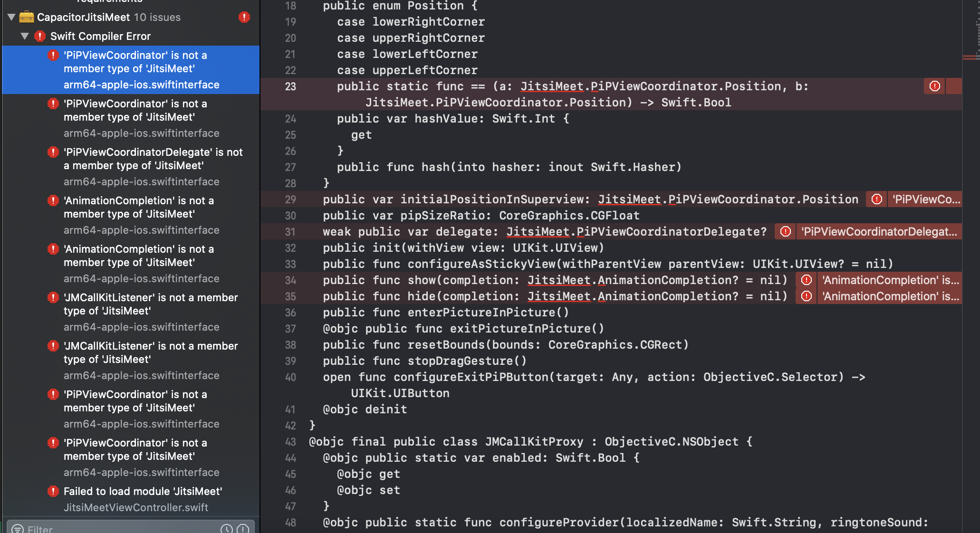Select the 'Failed to load module JitsiMeet' error
The height and width of the screenshot is (533, 980).
[143, 491]
